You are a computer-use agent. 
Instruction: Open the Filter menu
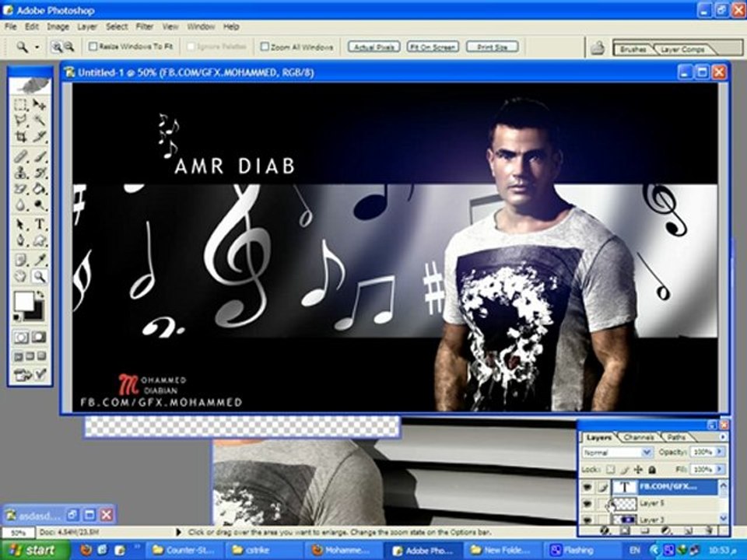click(x=145, y=26)
